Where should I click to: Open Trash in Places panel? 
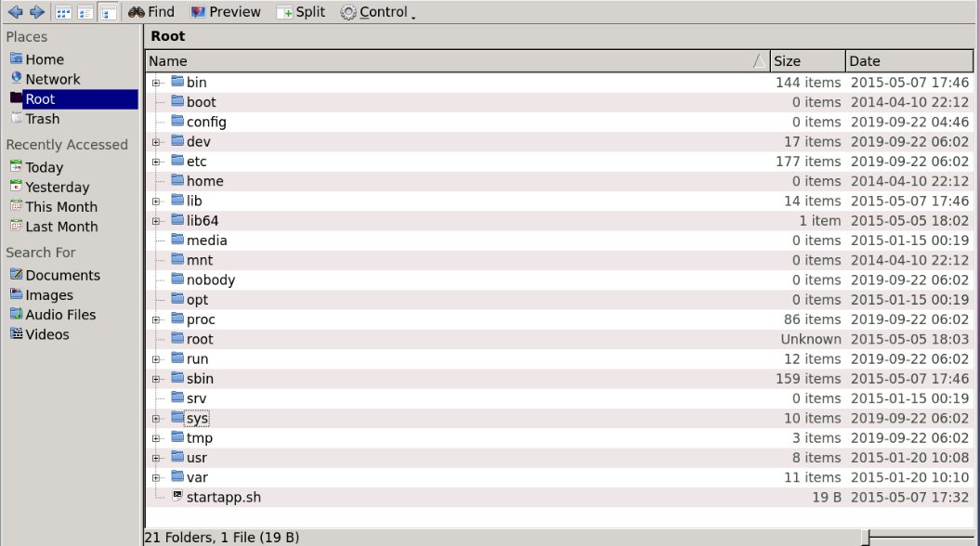(x=42, y=119)
